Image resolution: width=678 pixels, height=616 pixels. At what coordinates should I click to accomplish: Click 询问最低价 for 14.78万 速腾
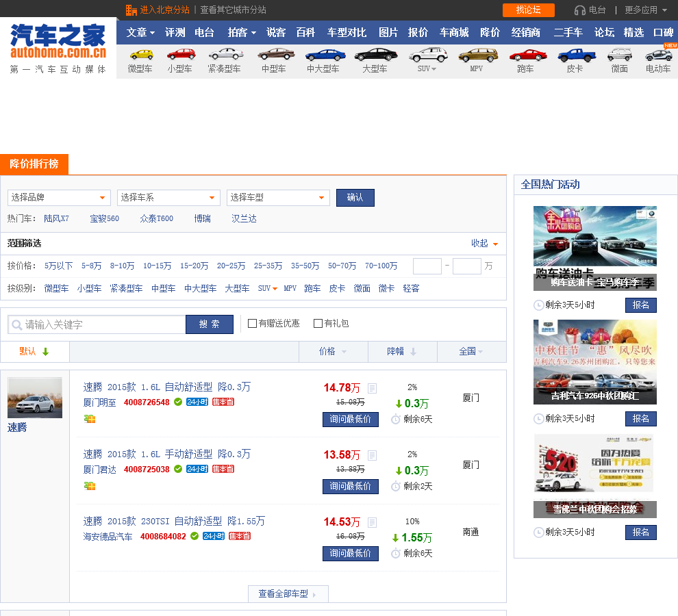coord(350,420)
